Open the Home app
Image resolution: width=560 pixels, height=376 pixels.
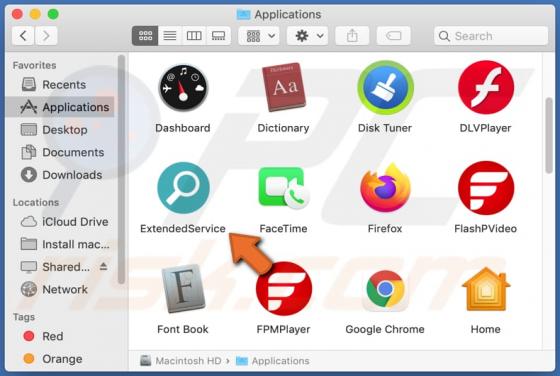click(486, 289)
